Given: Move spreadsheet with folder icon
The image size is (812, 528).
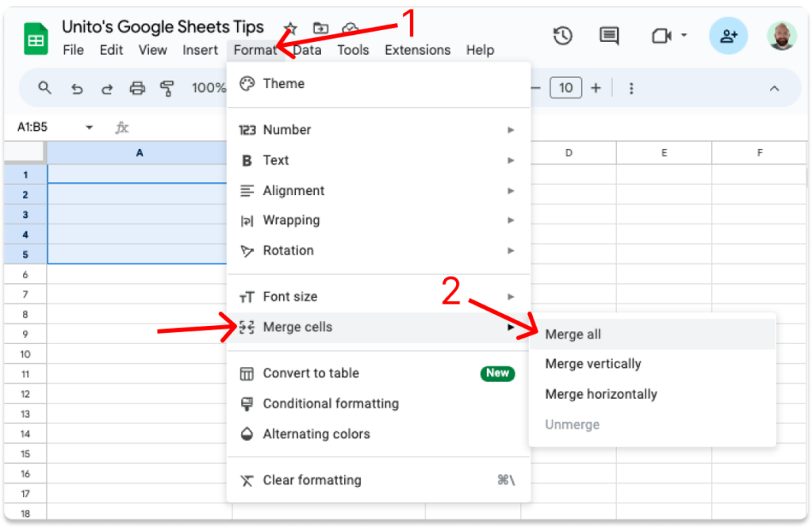Looking at the screenshot, I should tap(320, 27).
